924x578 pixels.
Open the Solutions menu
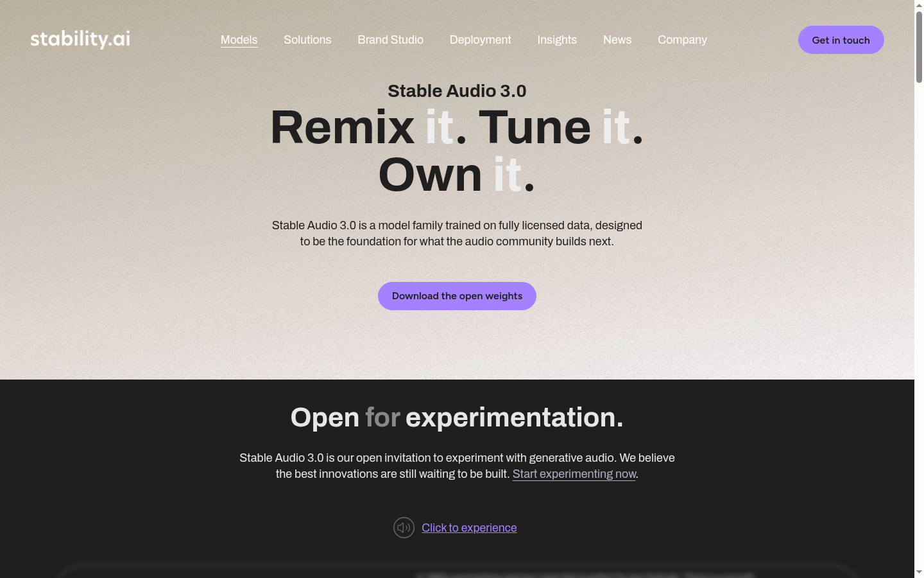pos(307,40)
